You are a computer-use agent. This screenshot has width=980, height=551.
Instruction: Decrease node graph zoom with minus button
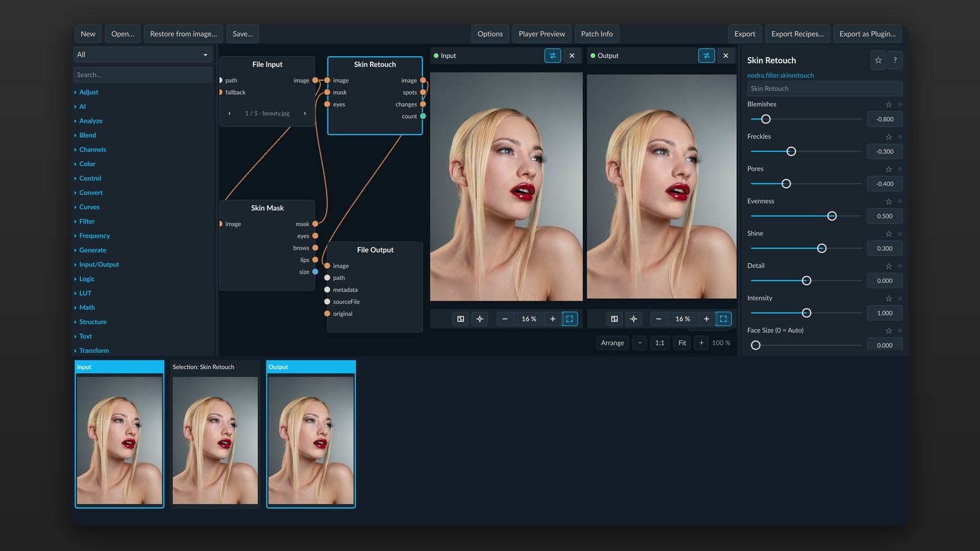pyautogui.click(x=639, y=343)
